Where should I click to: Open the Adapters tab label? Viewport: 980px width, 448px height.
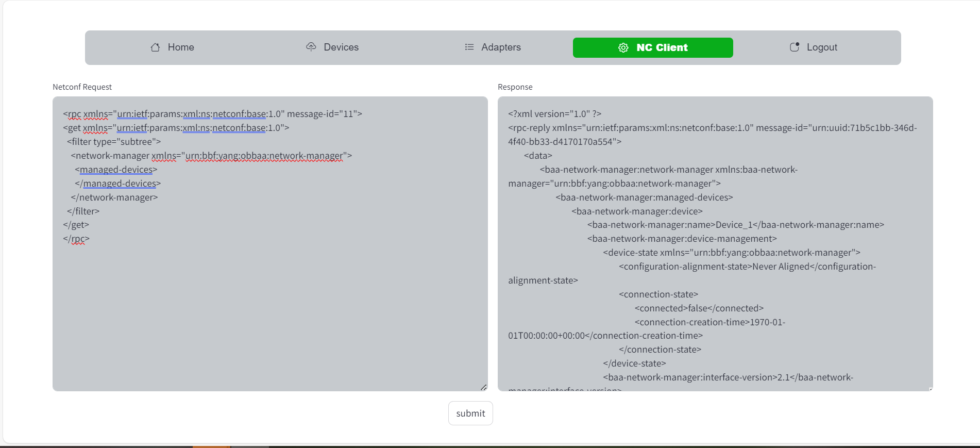(x=501, y=47)
